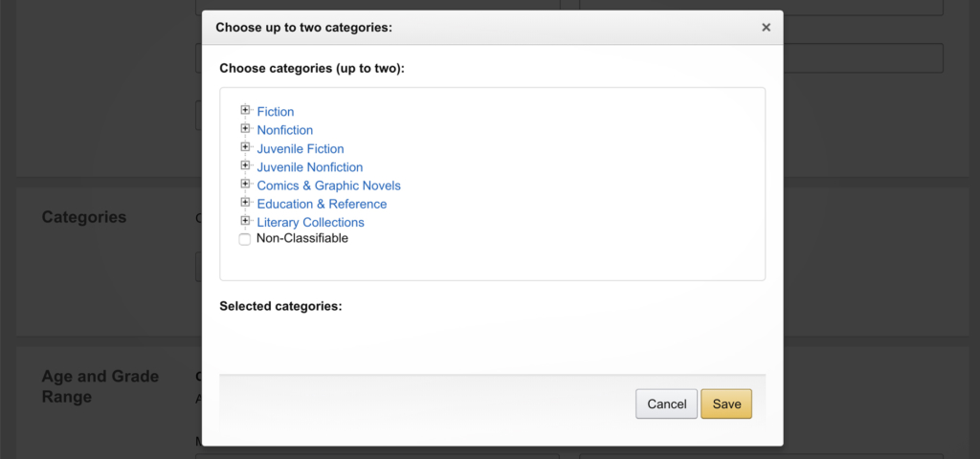The width and height of the screenshot is (980, 459).
Task: Check the Non-Classifiable checkbox
Action: point(245,239)
